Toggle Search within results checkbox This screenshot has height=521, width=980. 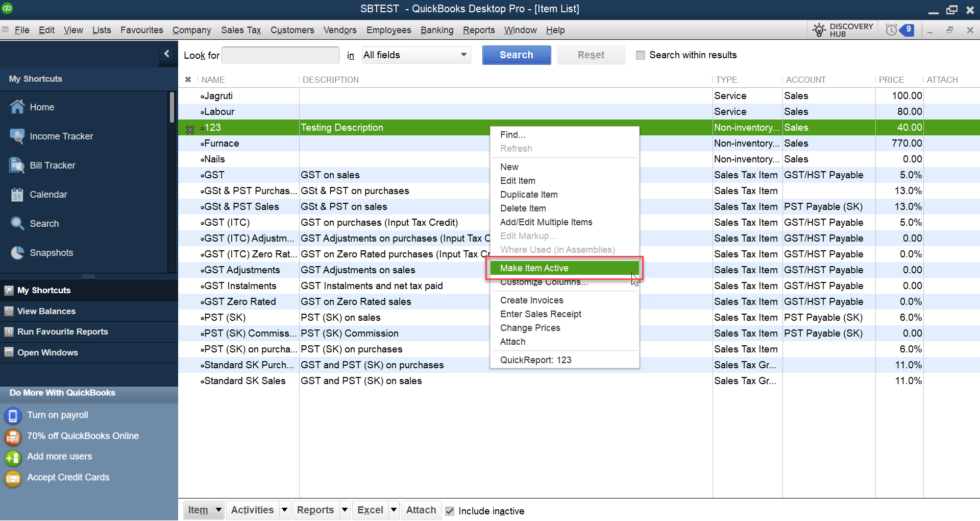(x=641, y=55)
